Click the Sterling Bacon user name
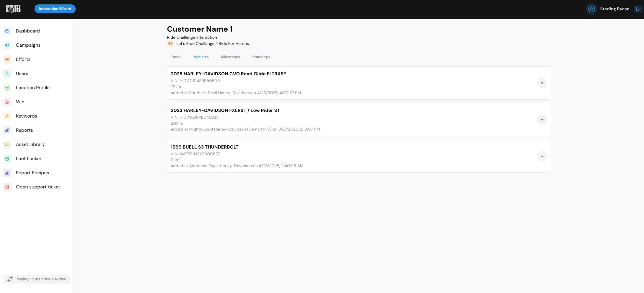 tap(615, 9)
